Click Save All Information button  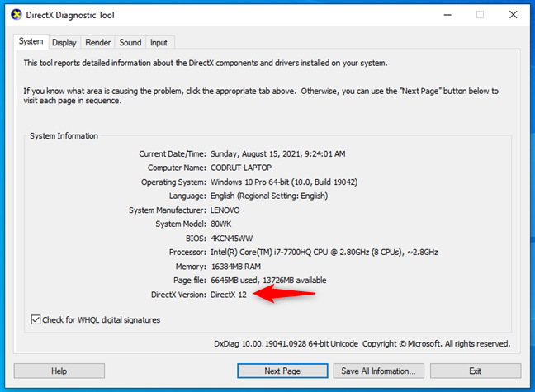pos(379,371)
